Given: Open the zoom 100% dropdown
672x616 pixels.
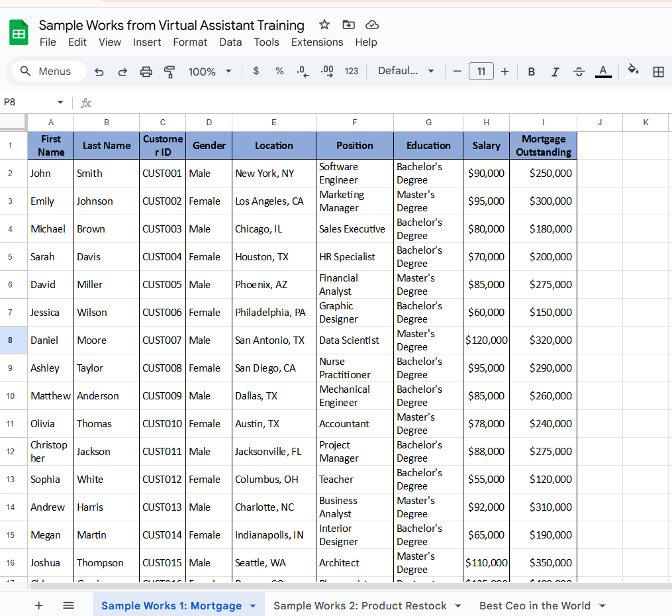Looking at the screenshot, I should 210,72.
